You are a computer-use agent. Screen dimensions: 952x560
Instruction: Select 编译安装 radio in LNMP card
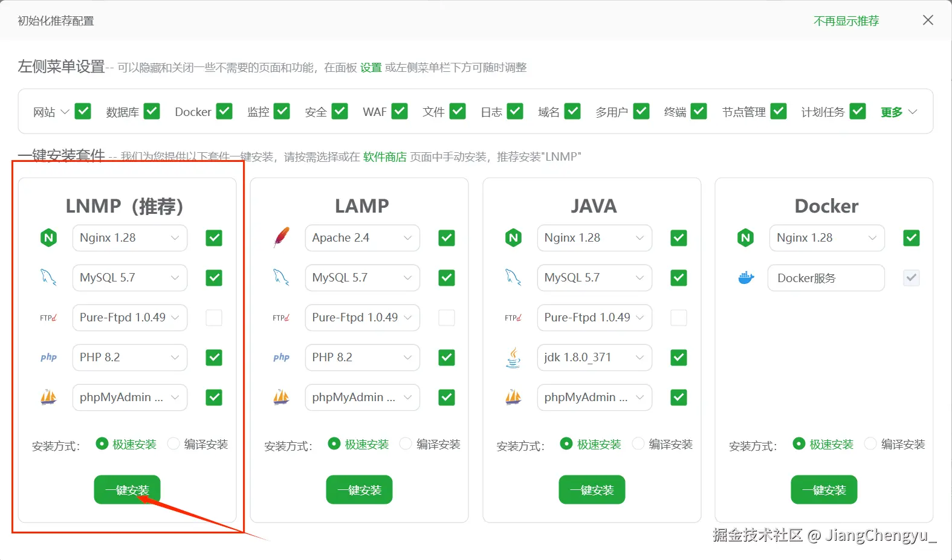pos(173,444)
